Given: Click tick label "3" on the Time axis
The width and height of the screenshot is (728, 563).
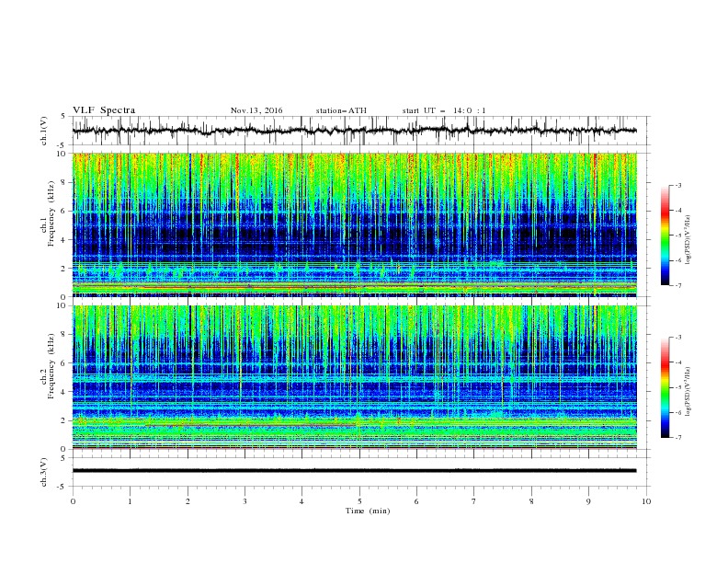Looking at the screenshot, I should click(245, 501).
